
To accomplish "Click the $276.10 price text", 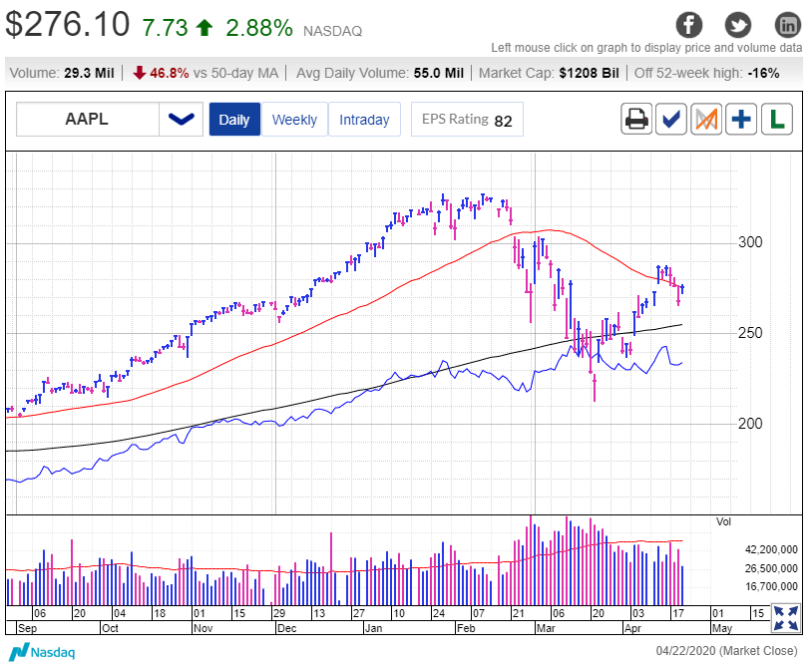I will click(x=67, y=24).
